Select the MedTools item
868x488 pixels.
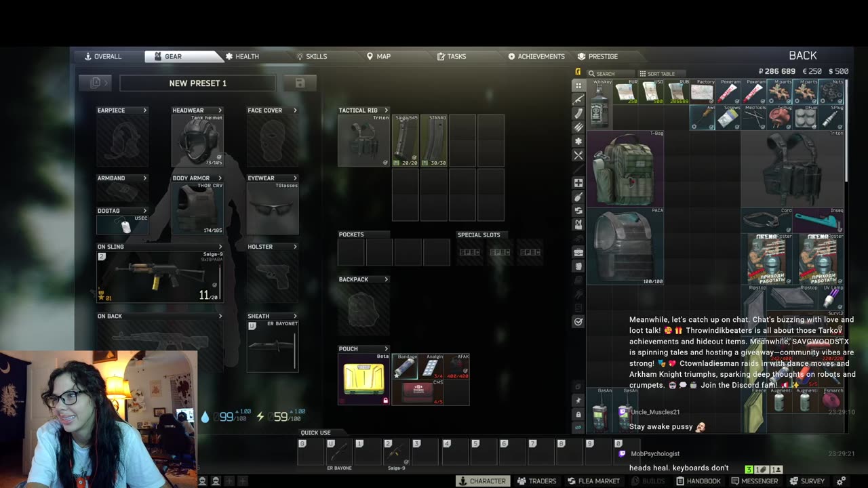coord(754,117)
